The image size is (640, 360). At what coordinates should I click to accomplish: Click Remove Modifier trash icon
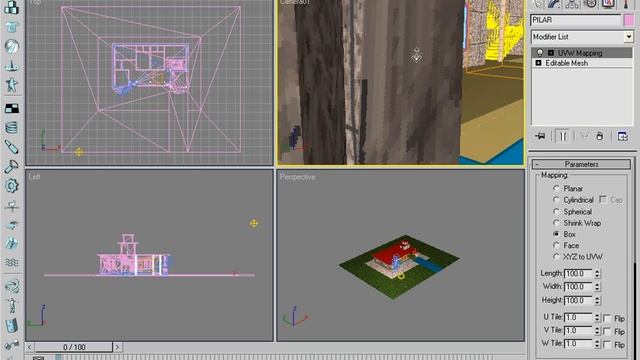click(600, 136)
